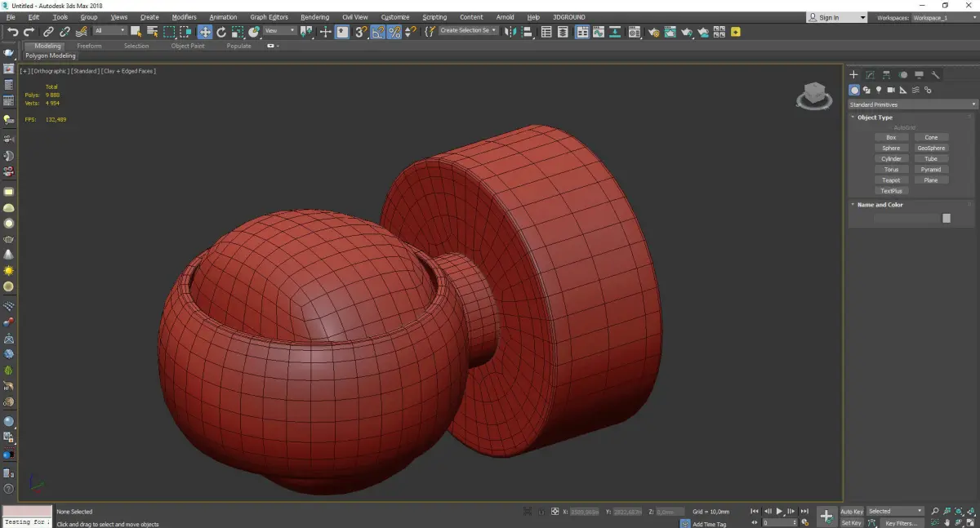Open the Layer Explorer icon
980x528 pixels.
click(x=563, y=32)
